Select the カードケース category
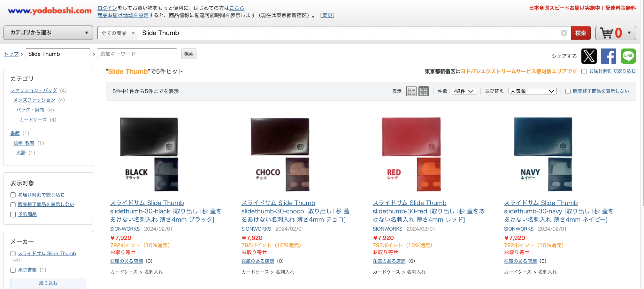Image resolution: width=644 pixels, height=289 pixels. pyautogui.click(x=33, y=120)
